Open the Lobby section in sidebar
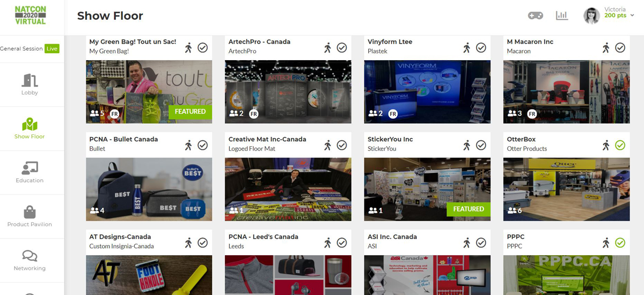 click(x=30, y=84)
